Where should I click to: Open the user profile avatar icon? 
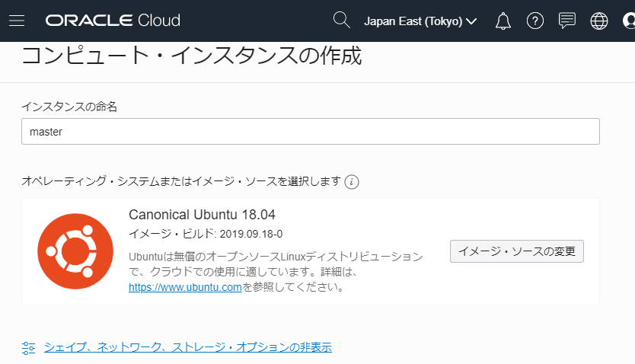coord(629,21)
